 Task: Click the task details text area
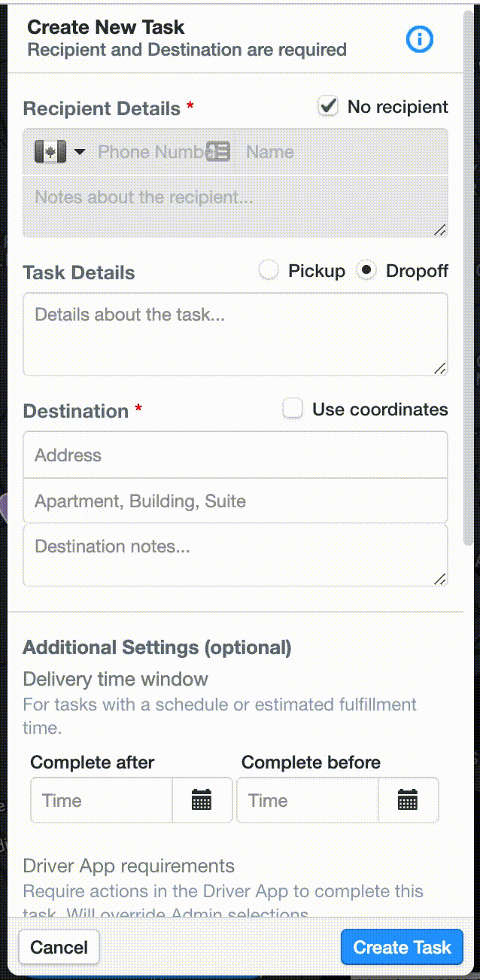coord(235,334)
